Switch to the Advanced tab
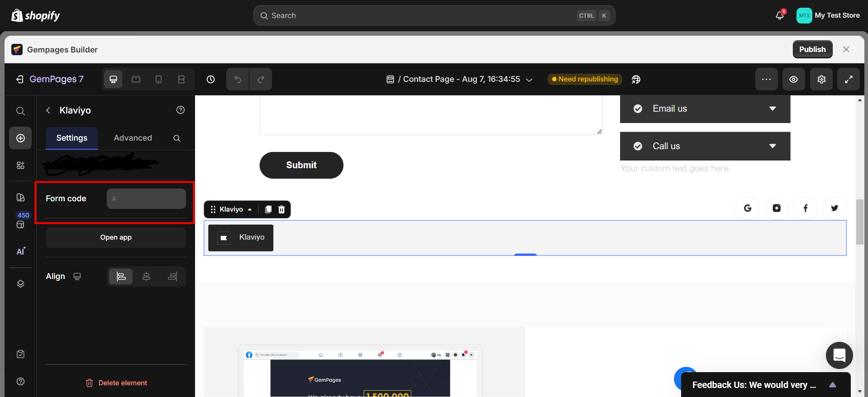The height and width of the screenshot is (397, 868). 133,138
